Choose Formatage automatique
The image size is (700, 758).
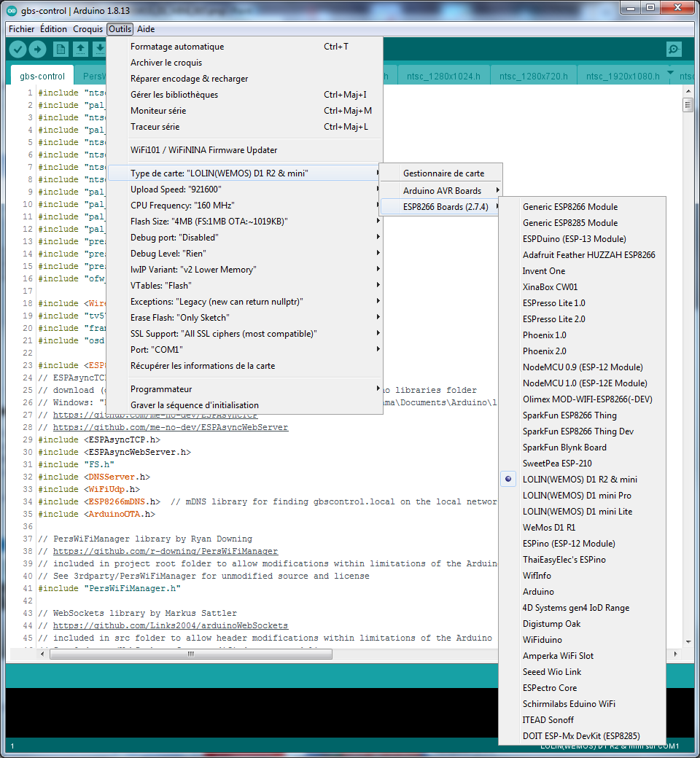pyautogui.click(x=245, y=47)
